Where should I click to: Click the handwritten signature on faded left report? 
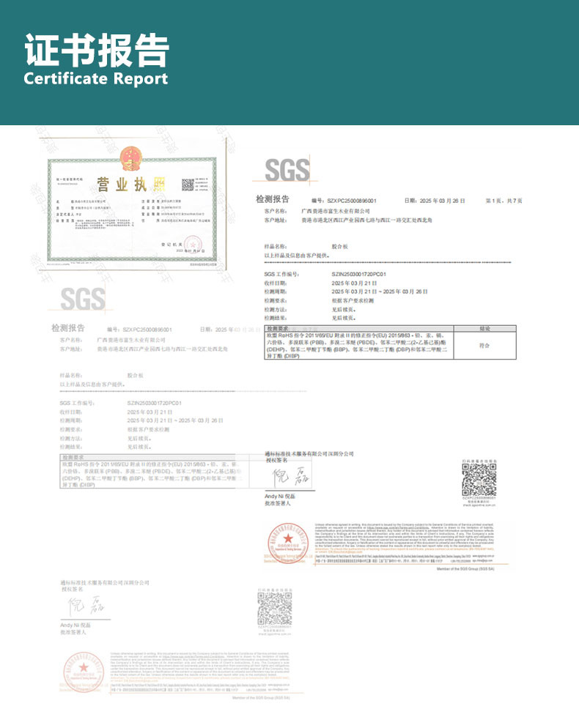tap(86, 606)
